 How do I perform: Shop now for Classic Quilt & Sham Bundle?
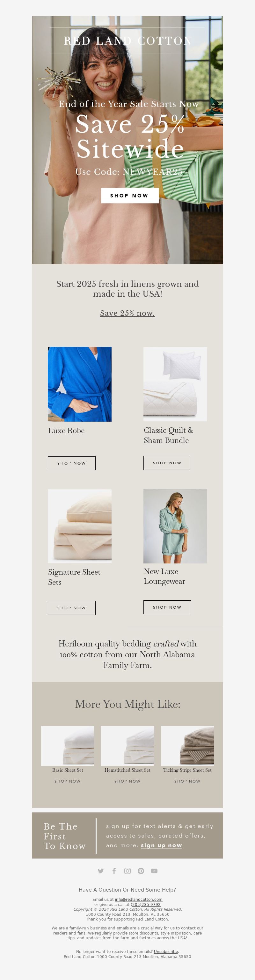coord(167,463)
